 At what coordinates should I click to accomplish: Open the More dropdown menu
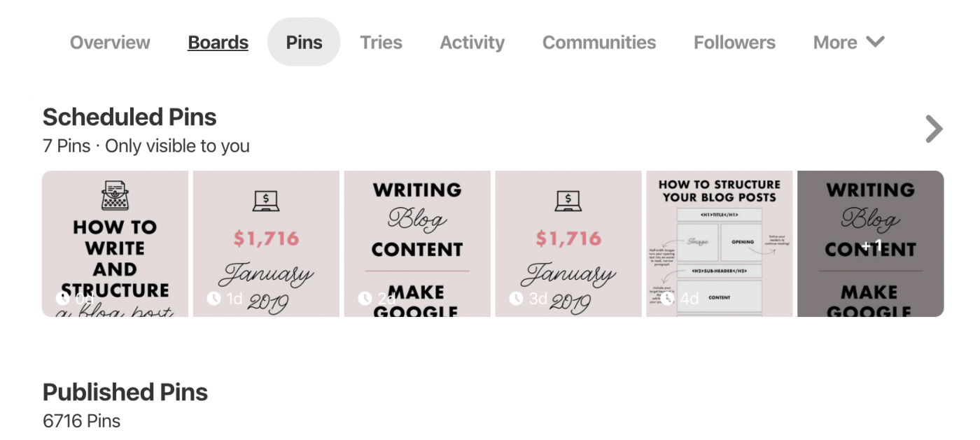click(x=848, y=42)
